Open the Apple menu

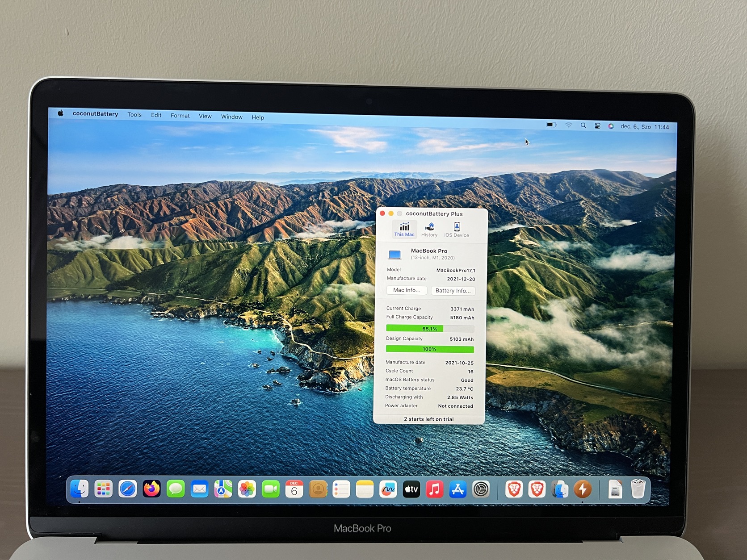click(61, 113)
